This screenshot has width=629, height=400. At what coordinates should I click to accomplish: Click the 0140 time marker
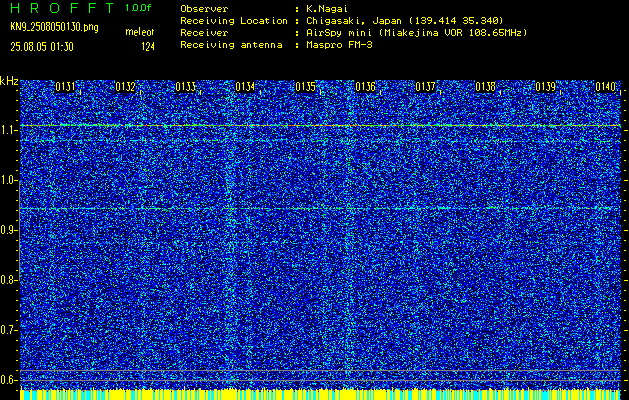coord(605,87)
